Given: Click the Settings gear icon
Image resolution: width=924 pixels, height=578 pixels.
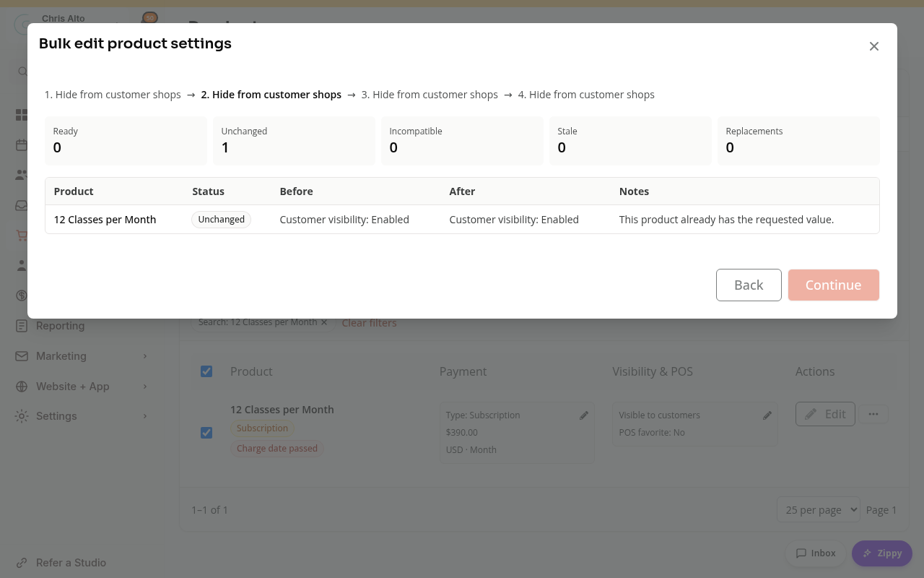Looking at the screenshot, I should [x=22, y=416].
